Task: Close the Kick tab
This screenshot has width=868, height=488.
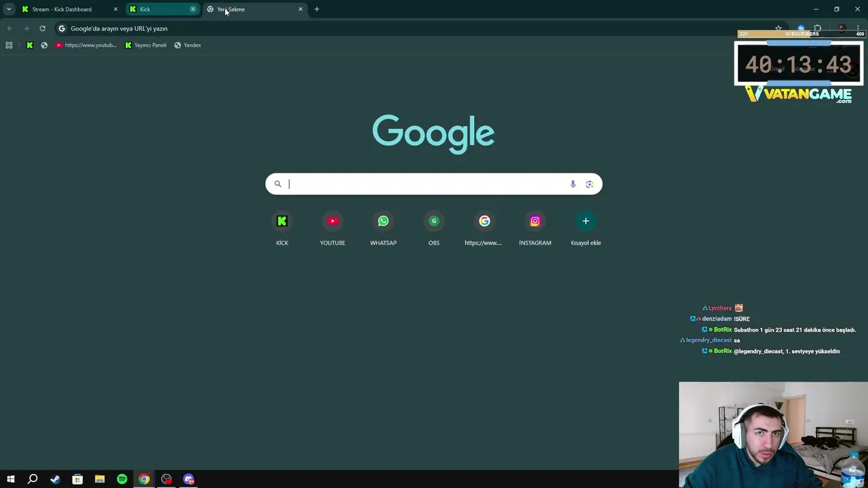Action: 193,9
